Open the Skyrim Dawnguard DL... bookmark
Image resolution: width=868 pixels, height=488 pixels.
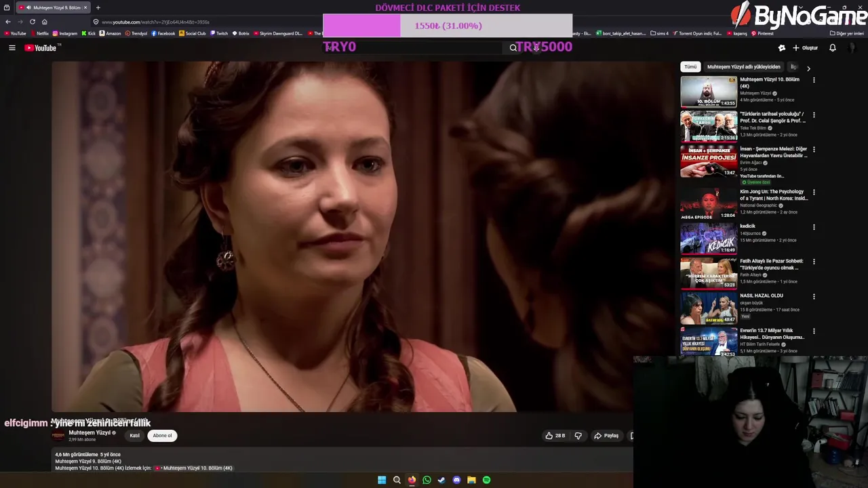click(278, 33)
